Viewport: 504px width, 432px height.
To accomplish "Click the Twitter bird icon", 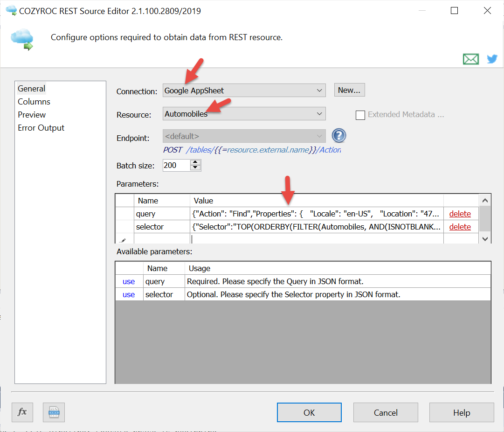I will pyautogui.click(x=492, y=59).
